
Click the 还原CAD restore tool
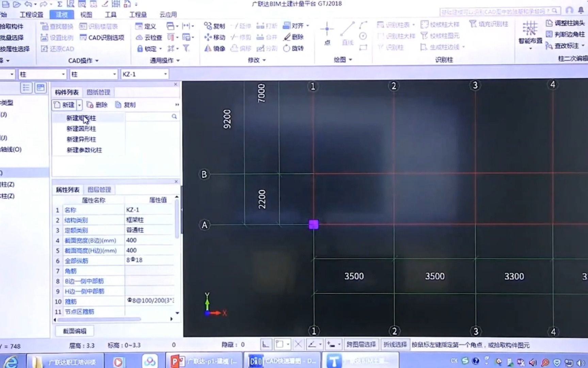coord(57,49)
